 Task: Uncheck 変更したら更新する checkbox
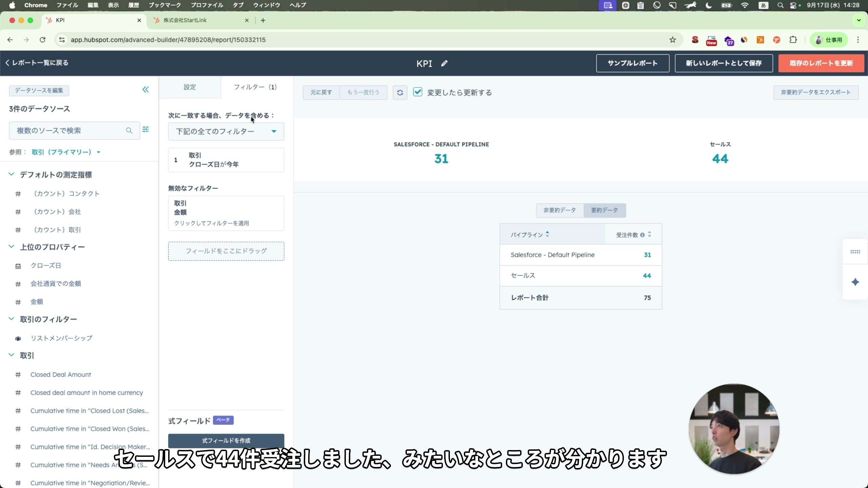[418, 92]
